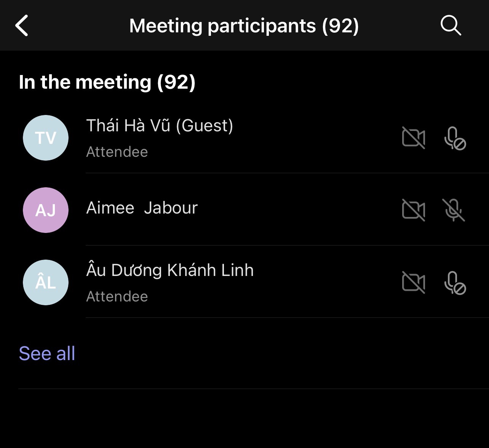The width and height of the screenshot is (489, 448).
Task: Tap Thái Hà Vũ's camera-off icon
Action: (x=414, y=138)
